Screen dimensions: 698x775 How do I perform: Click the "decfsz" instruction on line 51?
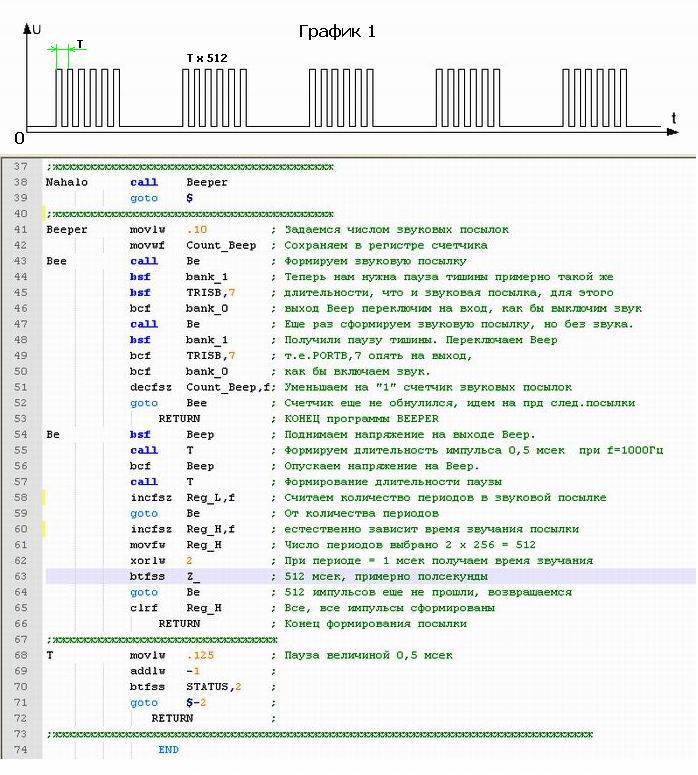(151, 387)
